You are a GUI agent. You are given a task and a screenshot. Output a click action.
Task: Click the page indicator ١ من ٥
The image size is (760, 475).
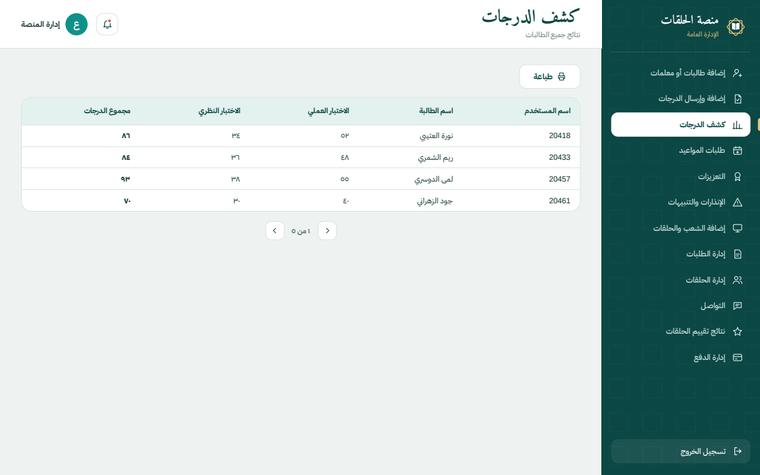(301, 231)
